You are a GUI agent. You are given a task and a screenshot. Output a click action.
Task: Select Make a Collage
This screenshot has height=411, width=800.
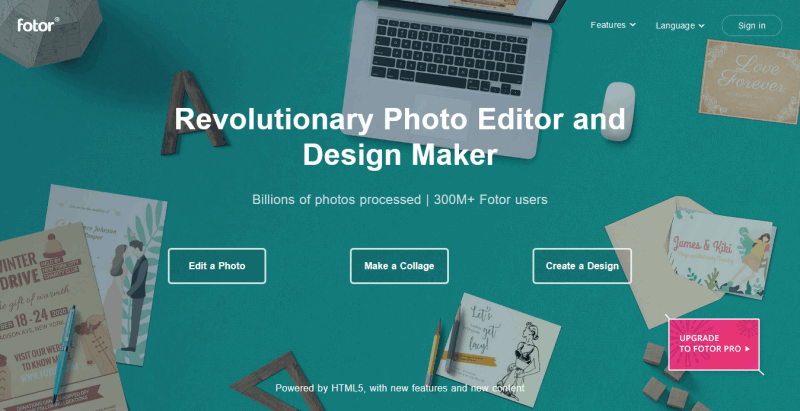[399, 266]
